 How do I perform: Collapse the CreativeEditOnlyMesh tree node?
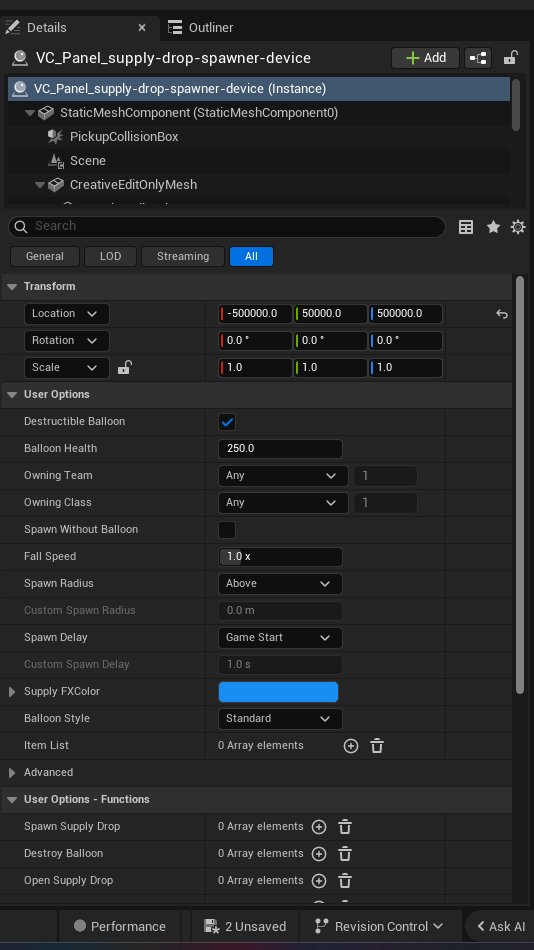pyautogui.click(x=40, y=185)
